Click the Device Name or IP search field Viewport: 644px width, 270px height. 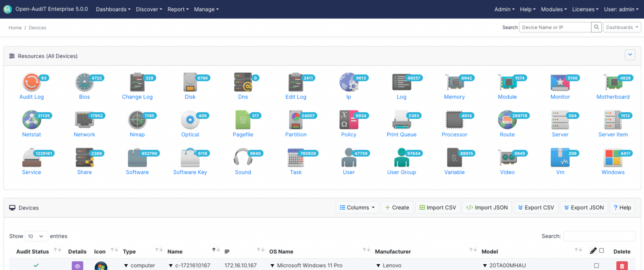coord(555,27)
